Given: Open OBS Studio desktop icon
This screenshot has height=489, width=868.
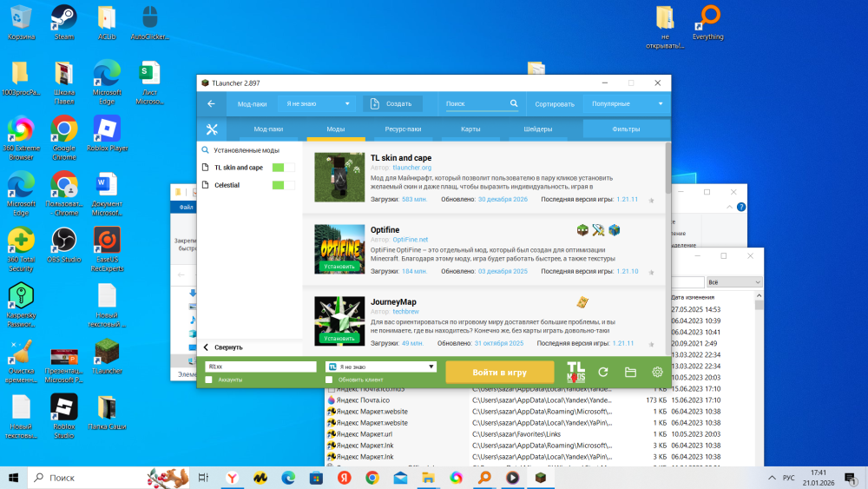Looking at the screenshot, I should (x=64, y=245).
